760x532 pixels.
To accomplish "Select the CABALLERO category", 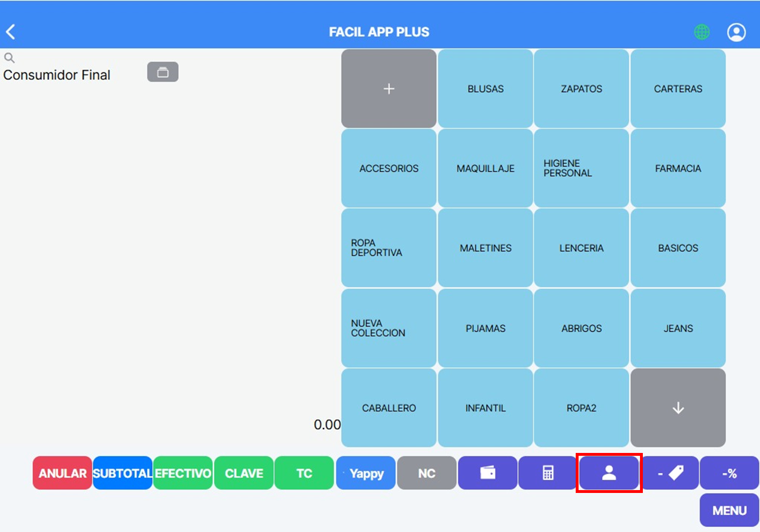I will [x=389, y=408].
